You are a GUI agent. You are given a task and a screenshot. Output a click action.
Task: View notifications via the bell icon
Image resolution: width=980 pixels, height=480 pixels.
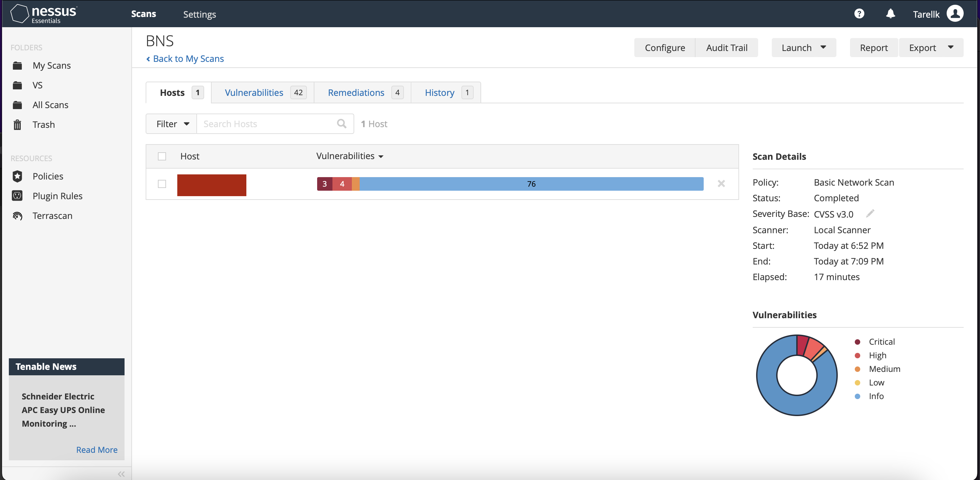coord(890,14)
